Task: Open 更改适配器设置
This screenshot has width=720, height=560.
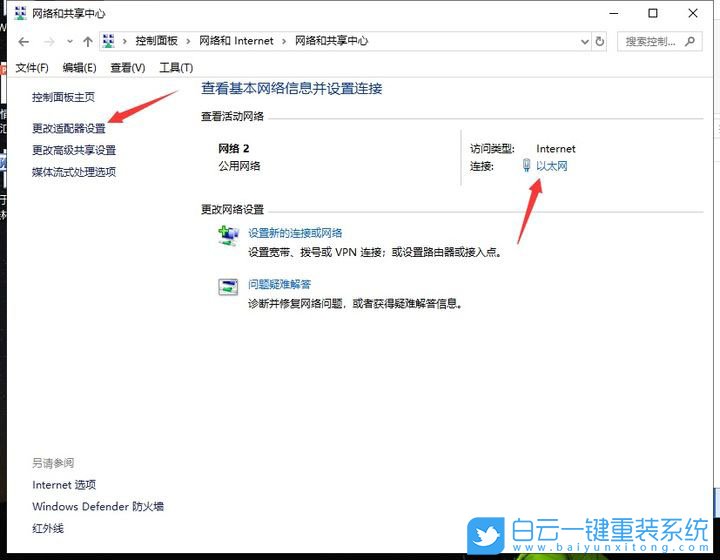Action: (x=69, y=129)
